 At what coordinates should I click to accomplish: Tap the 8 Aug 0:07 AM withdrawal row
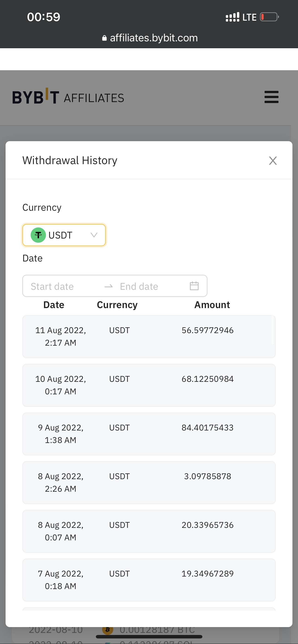149,531
